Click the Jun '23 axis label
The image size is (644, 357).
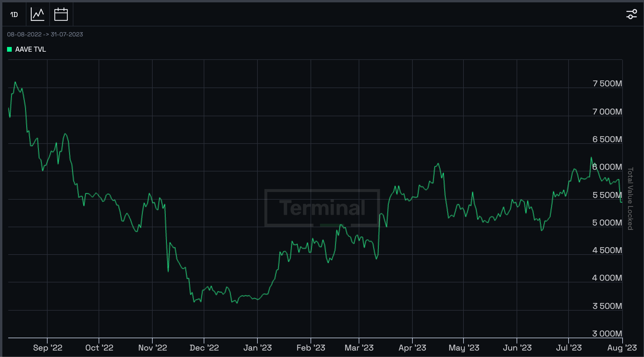tap(517, 348)
